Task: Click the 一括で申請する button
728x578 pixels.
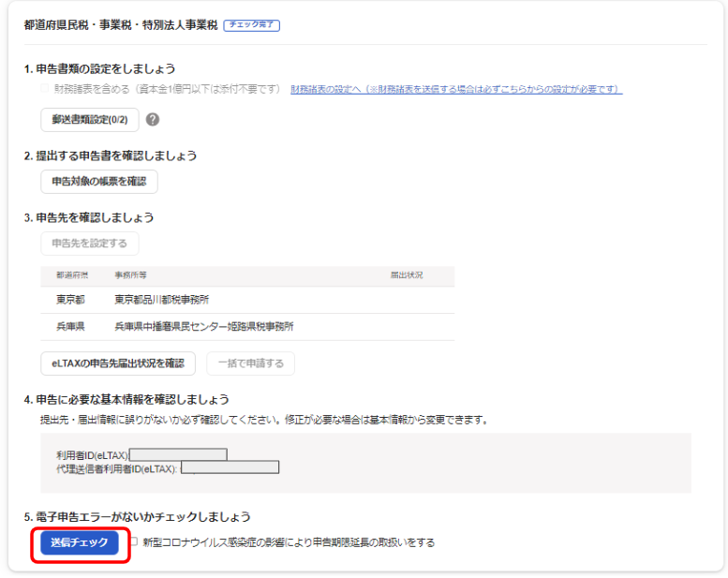Action: tap(251, 363)
